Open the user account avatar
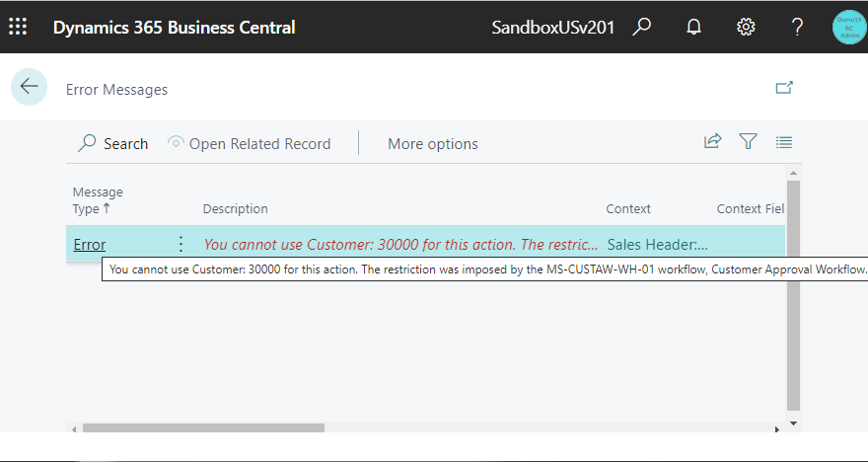Screen dimensions: 868x462 click(x=849, y=27)
